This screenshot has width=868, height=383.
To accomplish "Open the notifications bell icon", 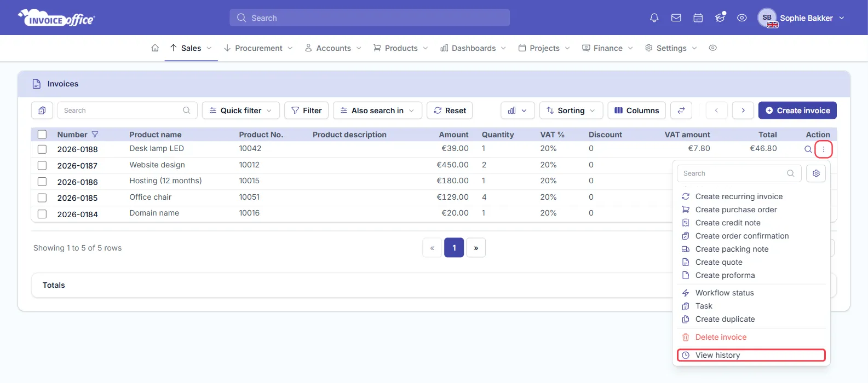I will pos(654,18).
